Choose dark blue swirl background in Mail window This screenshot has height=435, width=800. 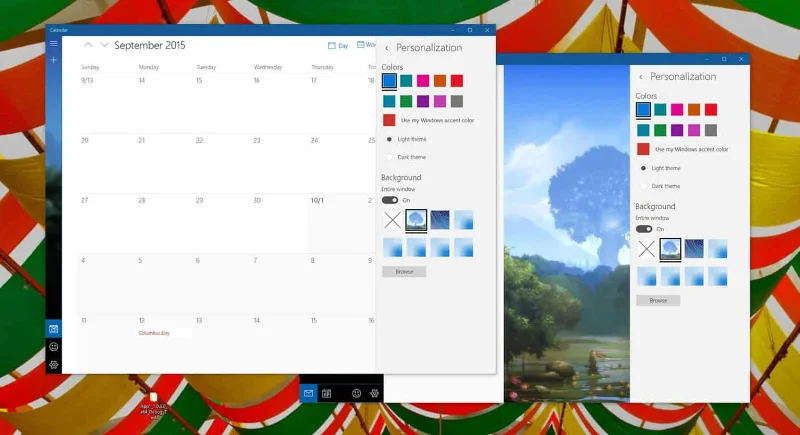click(694, 249)
